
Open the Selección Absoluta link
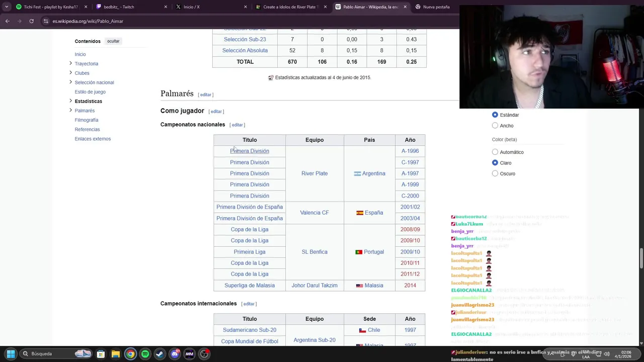[x=245, y=50]
